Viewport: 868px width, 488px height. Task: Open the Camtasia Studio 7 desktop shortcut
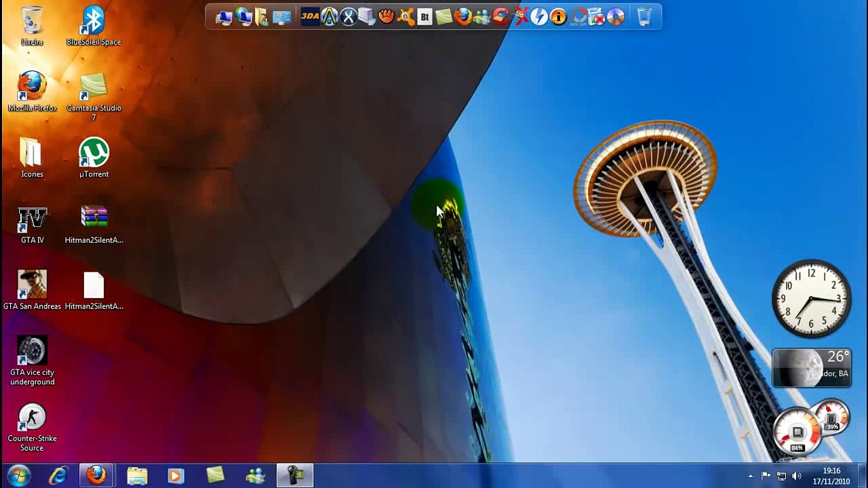click(94, 96)
